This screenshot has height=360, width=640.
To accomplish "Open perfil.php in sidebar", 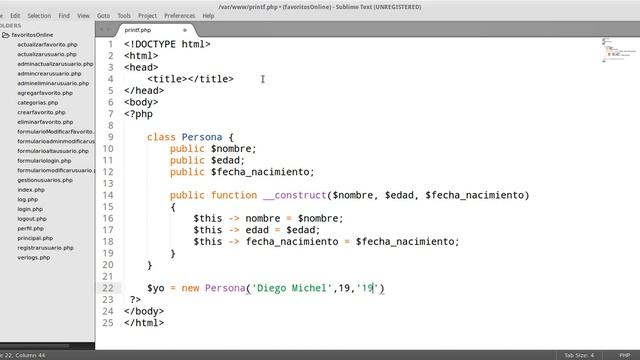I will tap(31, 229).
